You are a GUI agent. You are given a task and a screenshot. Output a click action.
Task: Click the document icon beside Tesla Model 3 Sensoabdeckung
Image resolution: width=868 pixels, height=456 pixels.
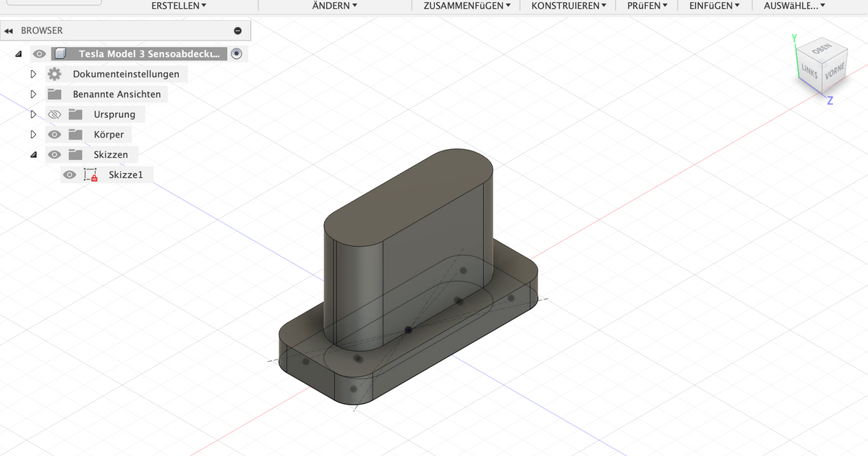(61, 53)
